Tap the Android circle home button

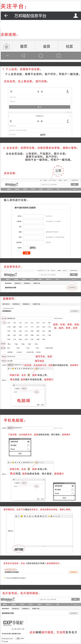coord(41,56)
